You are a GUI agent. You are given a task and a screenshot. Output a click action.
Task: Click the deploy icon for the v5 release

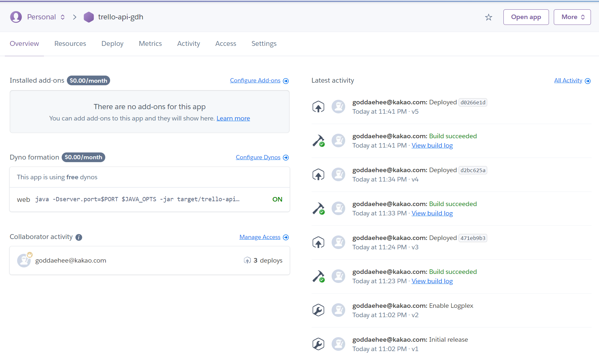(318, 107)
